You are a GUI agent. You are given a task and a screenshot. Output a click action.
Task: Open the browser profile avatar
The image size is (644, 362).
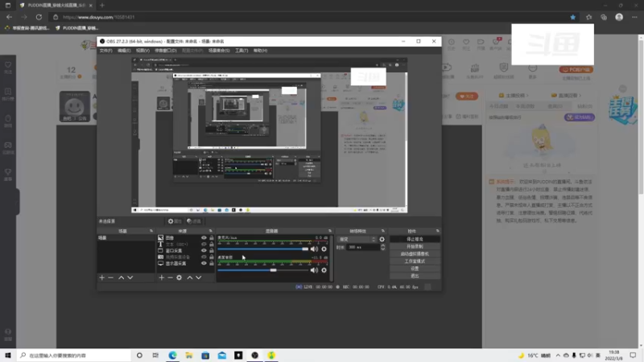click(619, 17)
